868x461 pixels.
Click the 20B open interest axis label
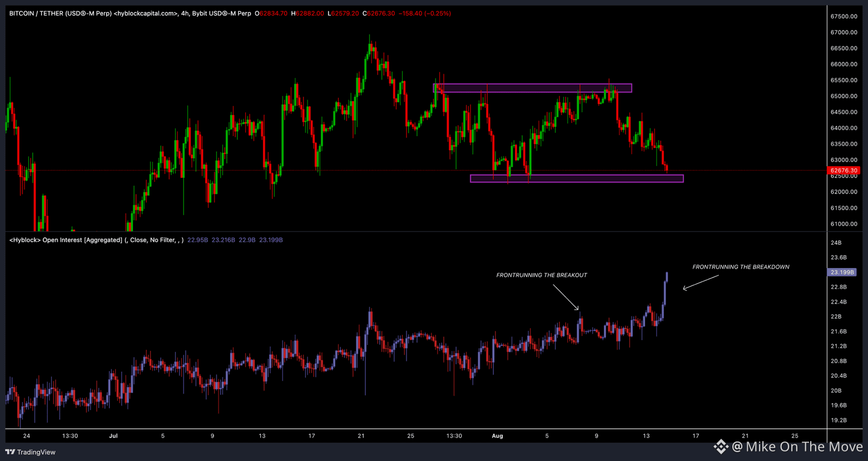836,391
